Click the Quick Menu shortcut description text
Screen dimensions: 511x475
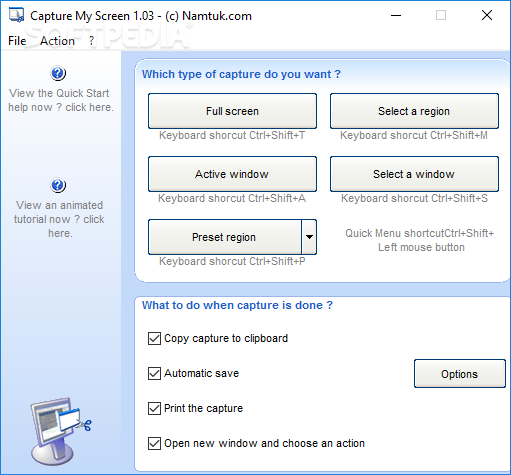pyautogui.click(x=420, y=240)
